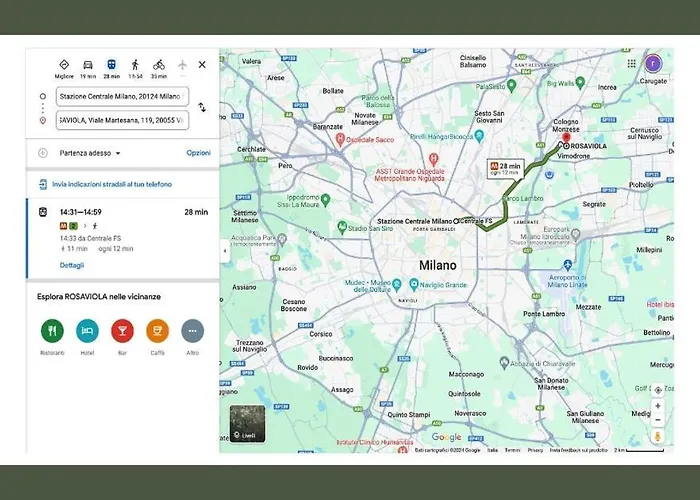
Task: Open the Privacy link in map footer
Action: (x=535, y=450)
